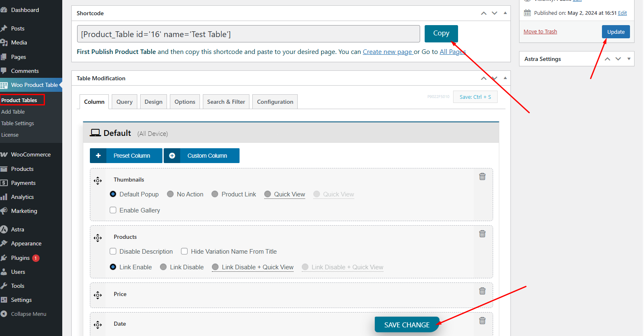644x336 pixels.
Task: Delete the Products column via trash icon
Action: (x=482, y=234)
